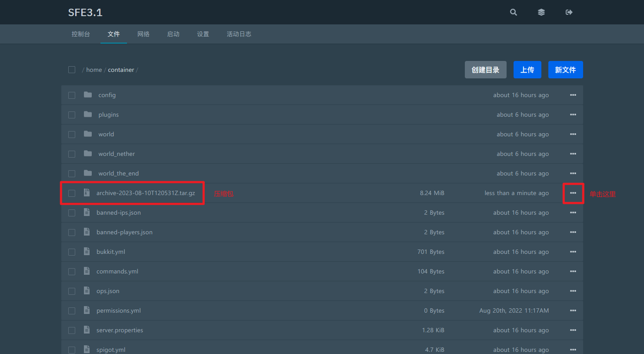This screenshot has height=354, width=644.
Task: Open the 活动日志 tab
Action: coord(239,34)
